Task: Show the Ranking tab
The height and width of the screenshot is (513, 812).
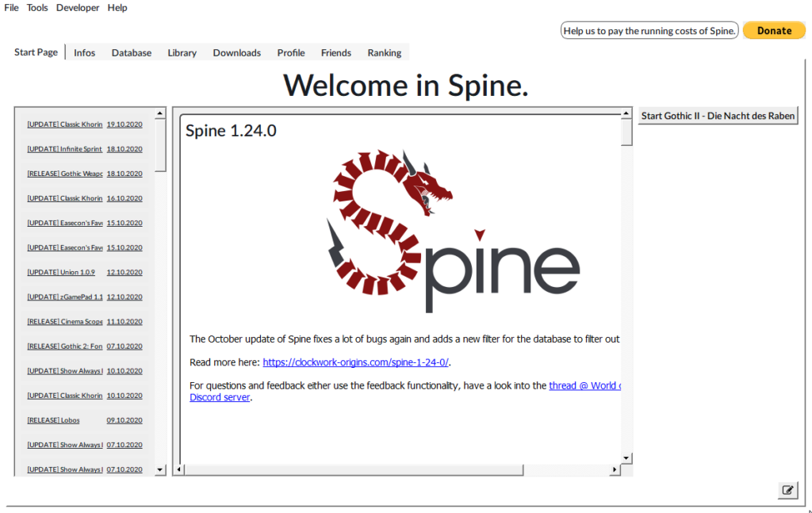Action: (385, 53)
